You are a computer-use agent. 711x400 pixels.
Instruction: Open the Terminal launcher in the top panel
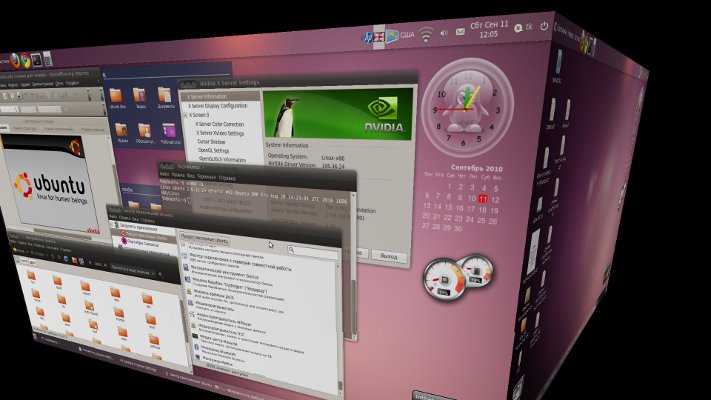click(37, 59)
